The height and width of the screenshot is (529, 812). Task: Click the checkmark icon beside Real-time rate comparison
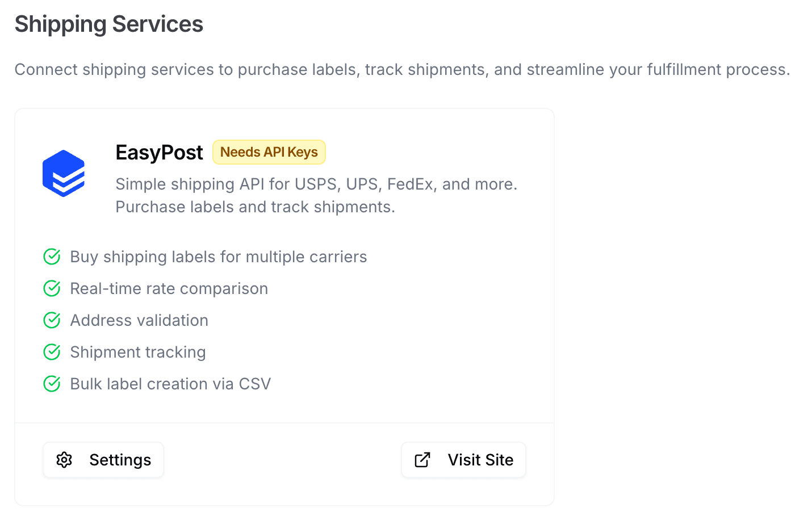coord(52,288)
